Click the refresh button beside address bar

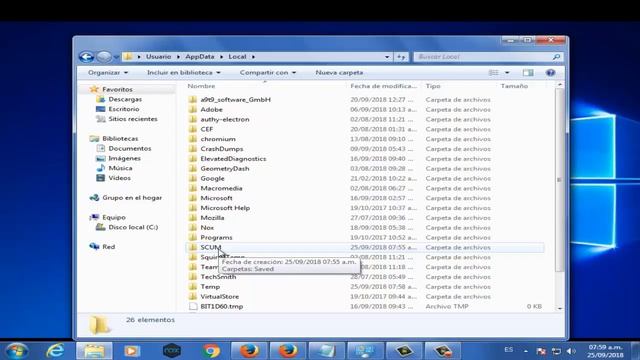[x=401, y=57]
